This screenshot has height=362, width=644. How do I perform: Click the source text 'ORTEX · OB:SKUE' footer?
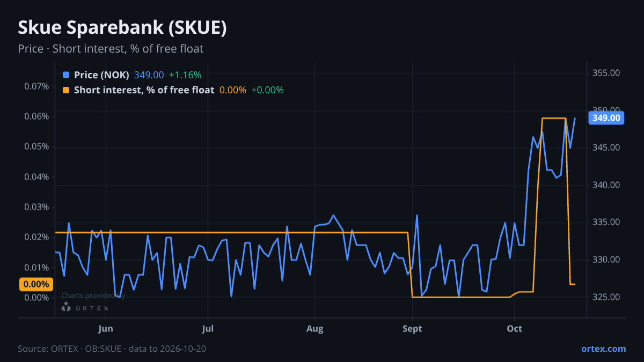click(87, 349)
